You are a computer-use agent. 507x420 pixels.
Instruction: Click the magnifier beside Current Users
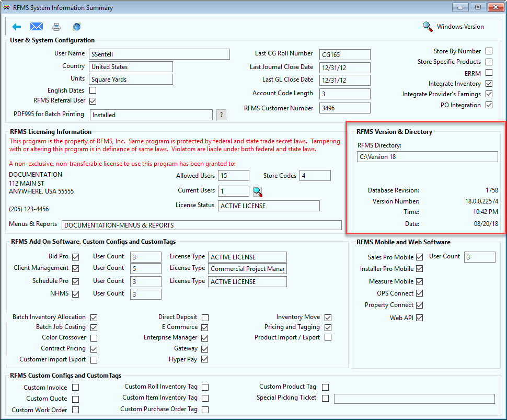(x=257, y=191)
